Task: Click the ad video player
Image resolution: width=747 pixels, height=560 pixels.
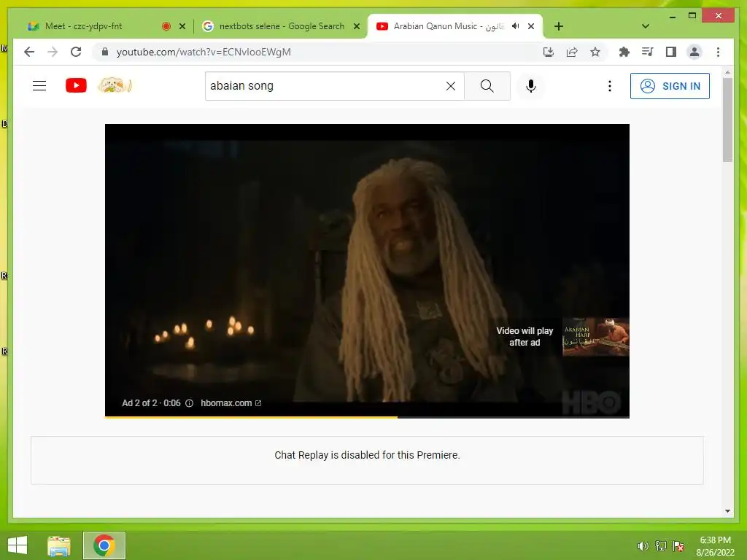Action: 367,271
